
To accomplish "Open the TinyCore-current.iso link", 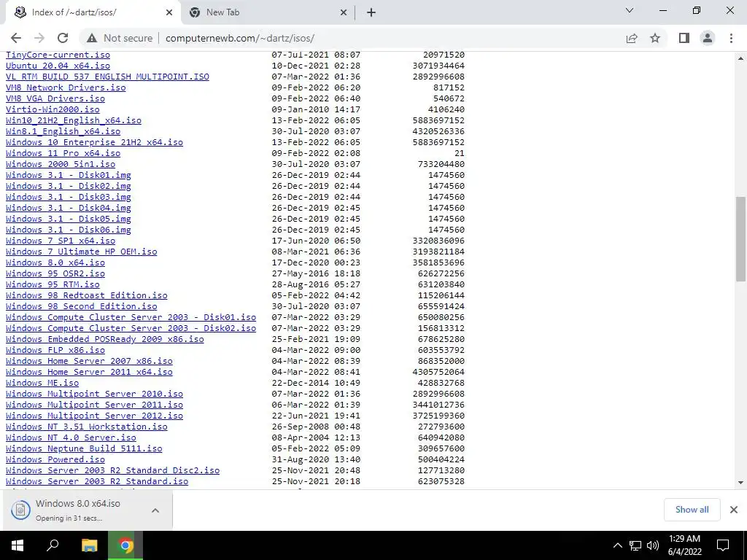I will (58, 55).
